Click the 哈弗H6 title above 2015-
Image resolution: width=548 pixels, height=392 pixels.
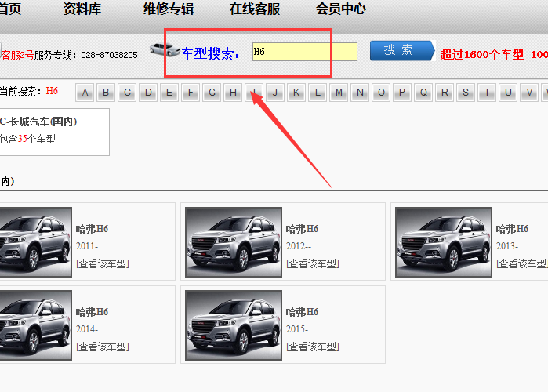(x=302, y=312)
